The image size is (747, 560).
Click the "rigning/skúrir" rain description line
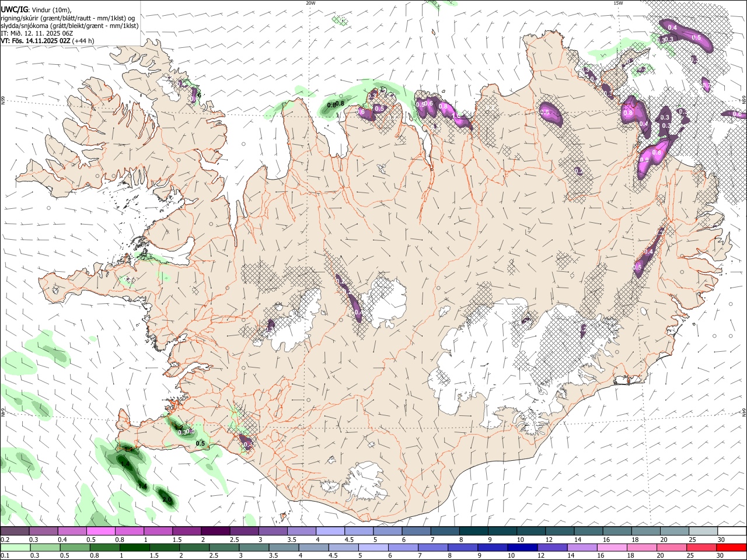coord(68,17)
